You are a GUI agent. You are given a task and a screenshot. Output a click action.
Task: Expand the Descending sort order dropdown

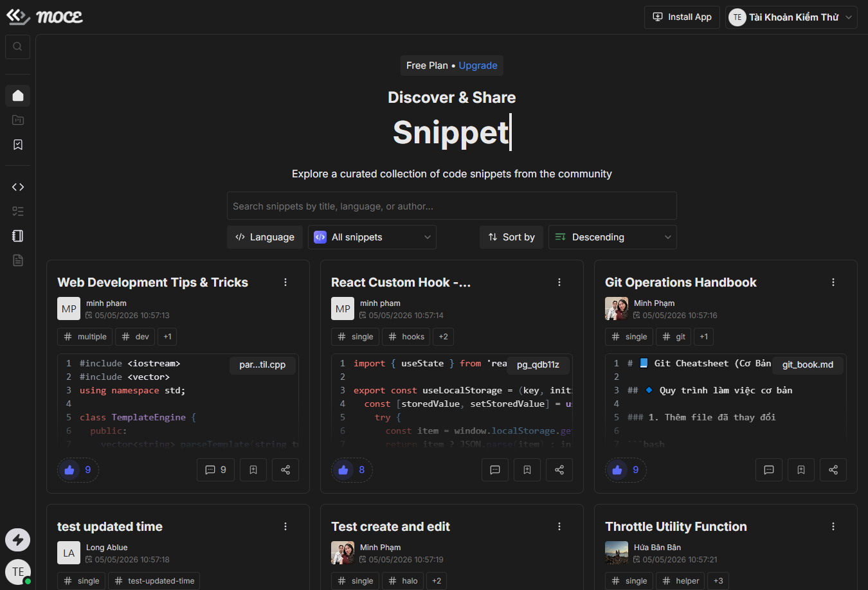(x=613, y=237)
